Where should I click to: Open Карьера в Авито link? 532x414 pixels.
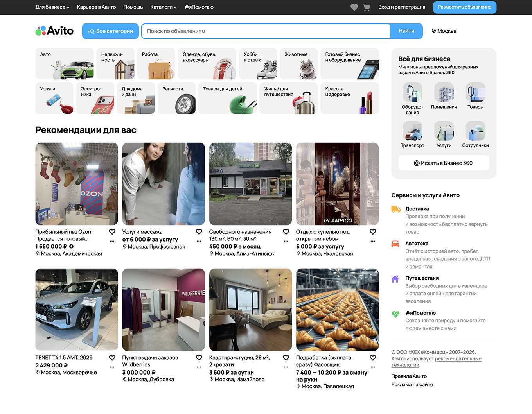tap(96, 7)
